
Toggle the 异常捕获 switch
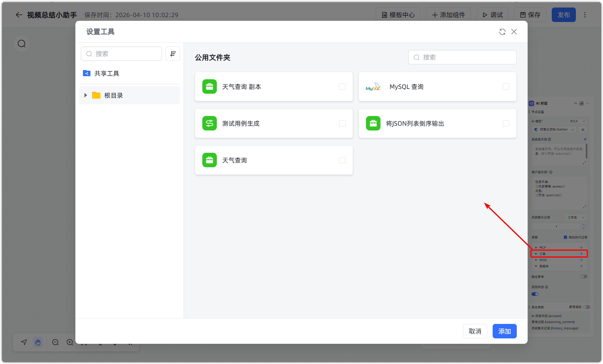(x=586, y=307)
